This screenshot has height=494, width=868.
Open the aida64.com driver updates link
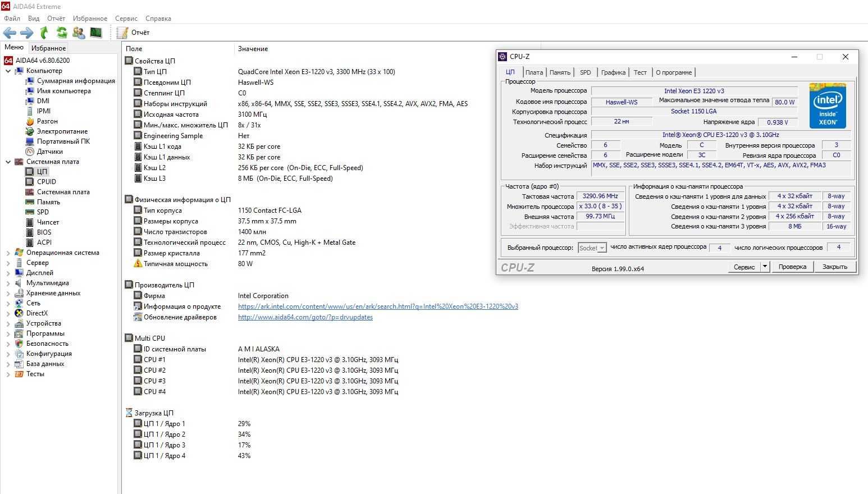305,317
